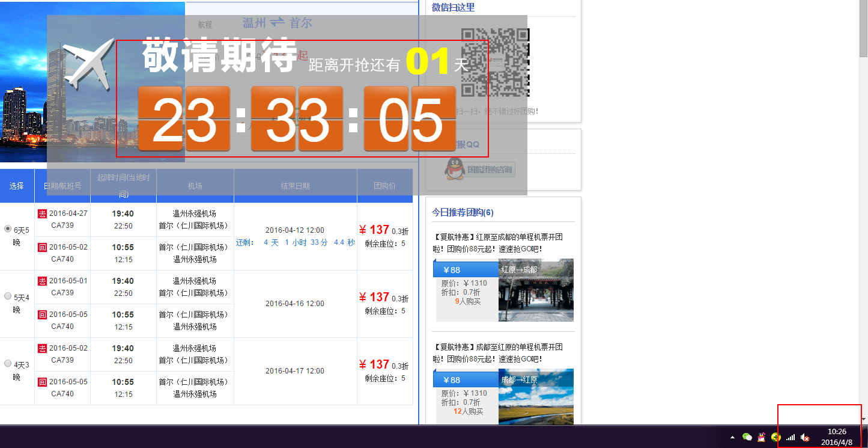
Task: Click the ¥137 price in the 6天5晚 row
Action: tap(374, 230)
